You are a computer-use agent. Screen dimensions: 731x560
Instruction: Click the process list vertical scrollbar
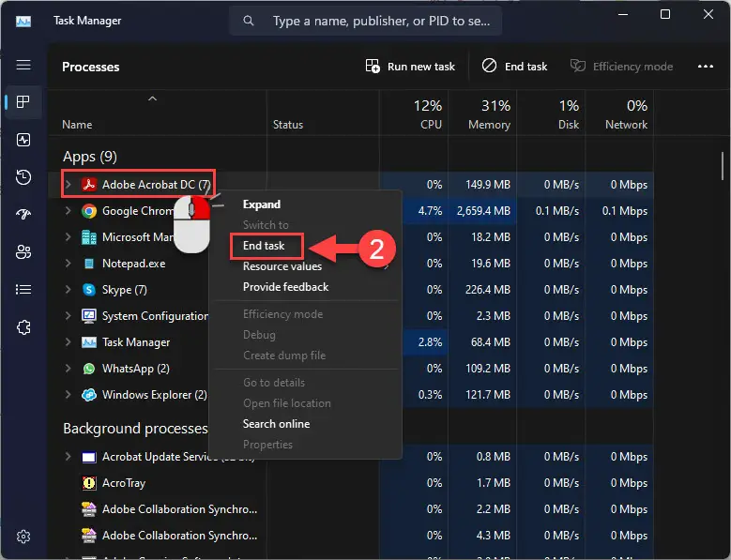pyautogui.click(x=722, y=166)
